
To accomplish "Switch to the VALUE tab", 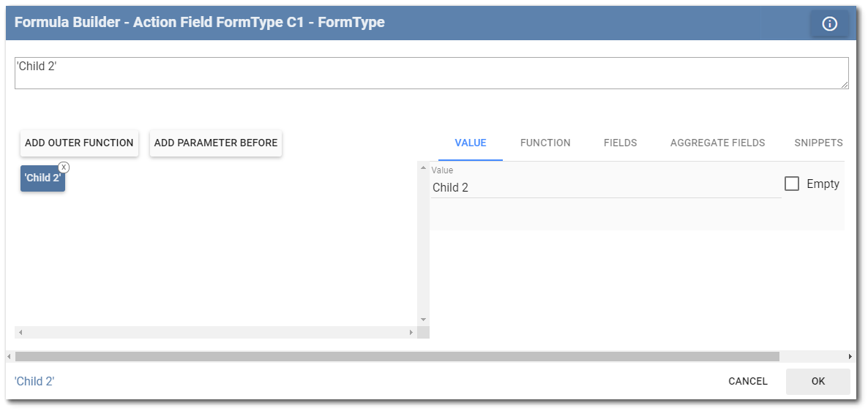I will [x=471, y=143].
